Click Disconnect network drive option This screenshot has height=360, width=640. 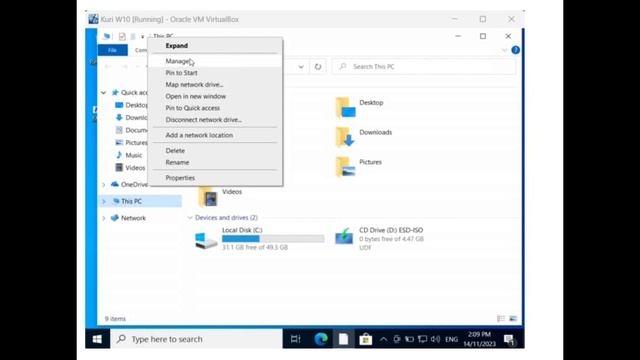[204, 120]
